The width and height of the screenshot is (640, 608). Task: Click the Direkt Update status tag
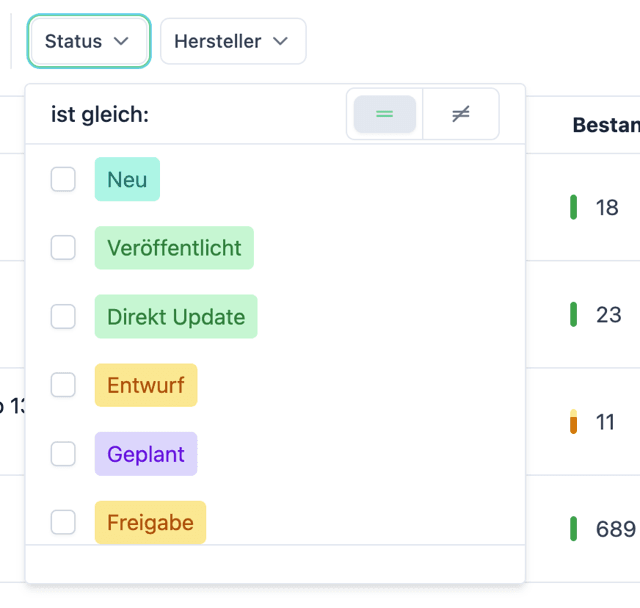[176, 316]
